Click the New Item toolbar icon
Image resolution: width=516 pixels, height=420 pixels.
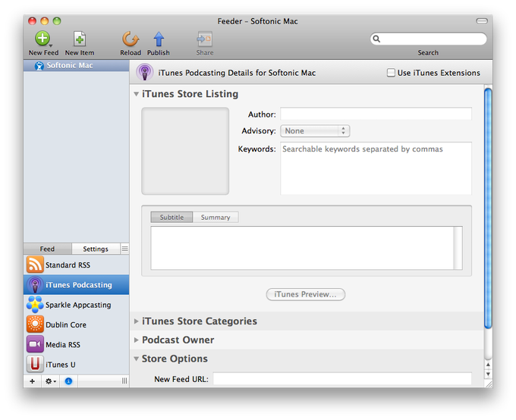pyautogui.click(x=80, y=39)
